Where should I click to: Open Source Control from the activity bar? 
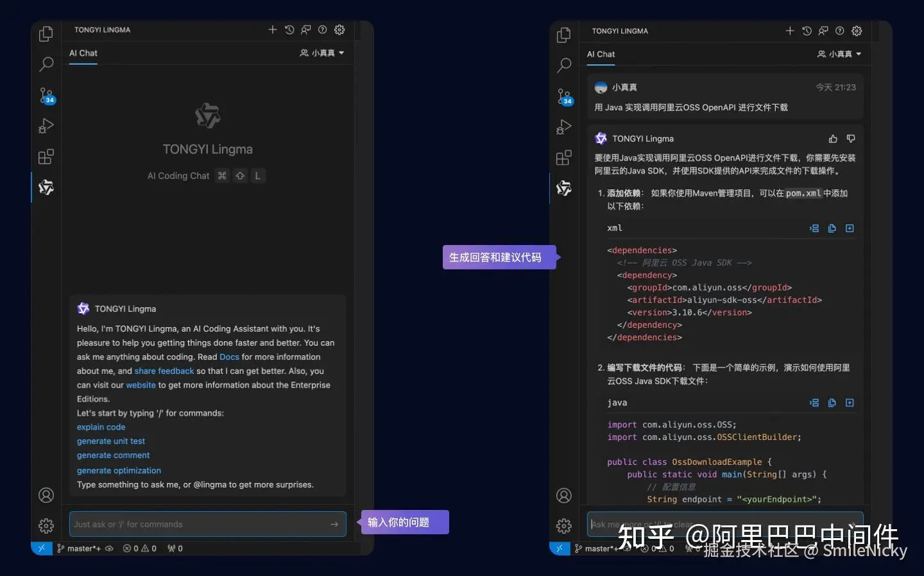pos(46,96)
